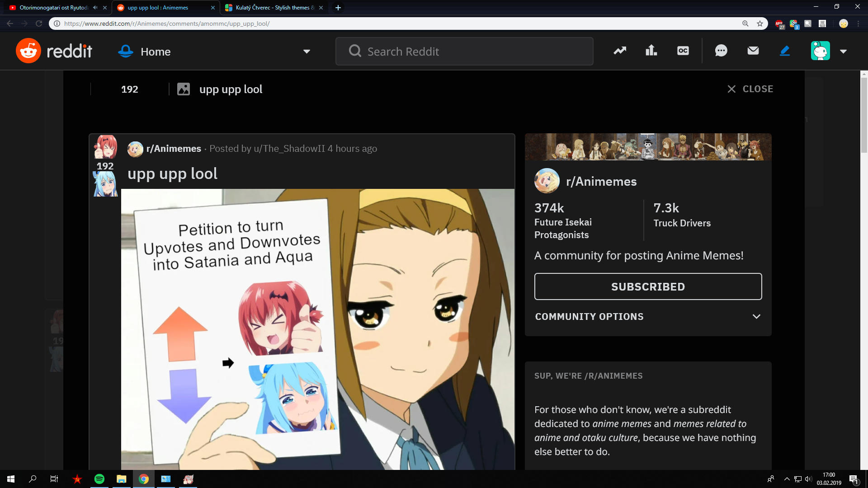Open the Windows Start menu
The width and height of the screenshot is (868, 488).
[x=11, y=479]
